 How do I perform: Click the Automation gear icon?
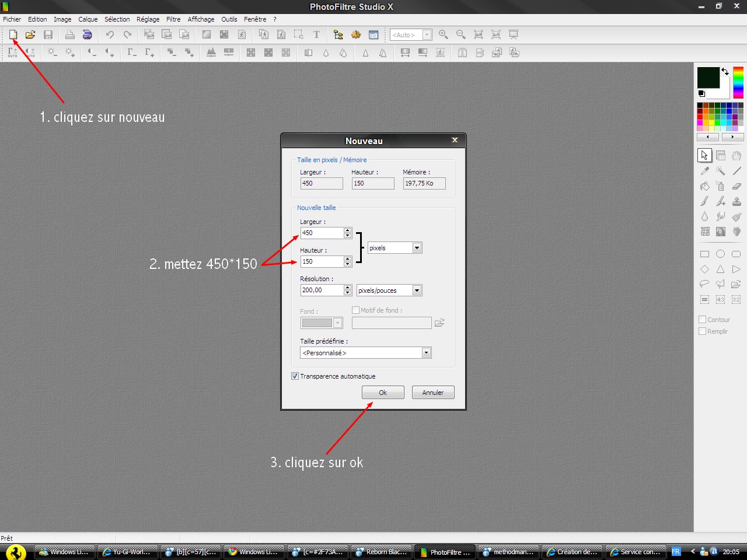[x=356, y=34]
